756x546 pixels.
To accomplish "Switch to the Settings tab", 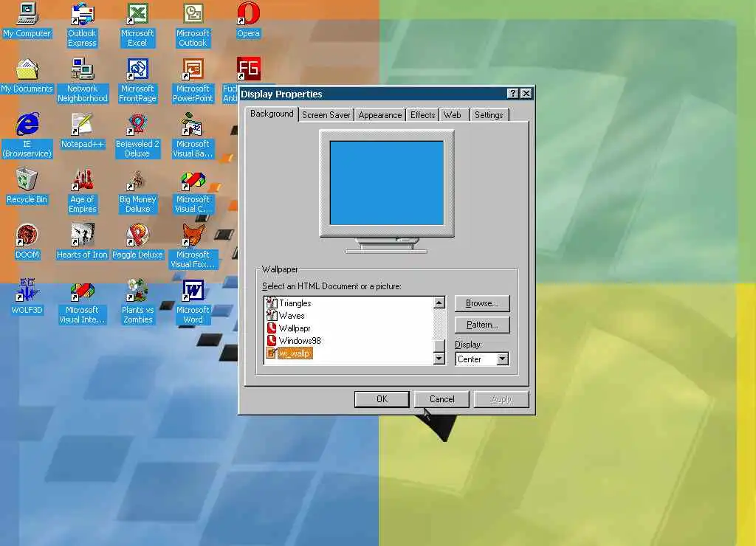I will click(489, 115).
